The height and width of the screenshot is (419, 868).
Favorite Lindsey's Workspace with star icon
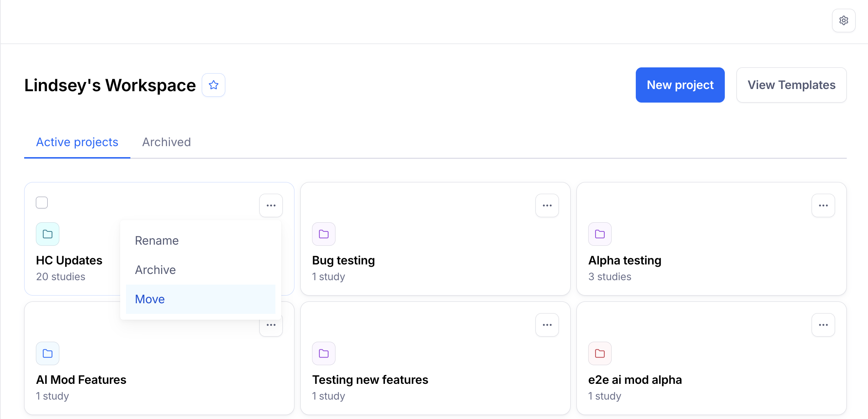pos(214,85)
